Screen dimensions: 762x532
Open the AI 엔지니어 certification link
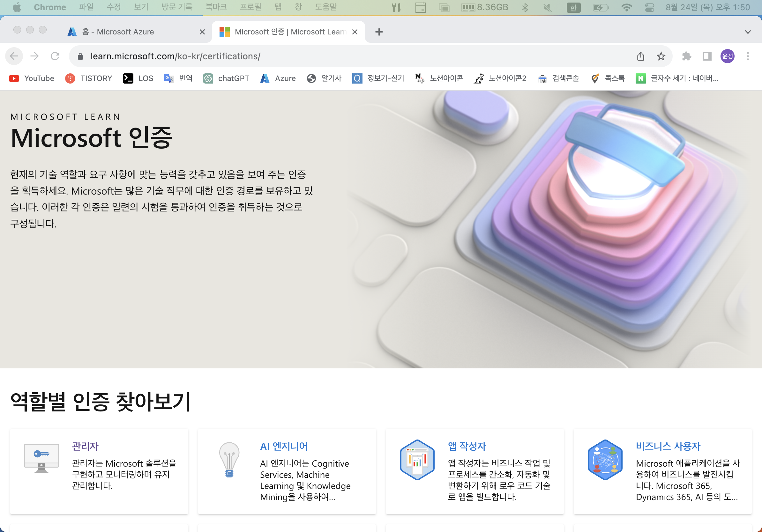(284, 446)
